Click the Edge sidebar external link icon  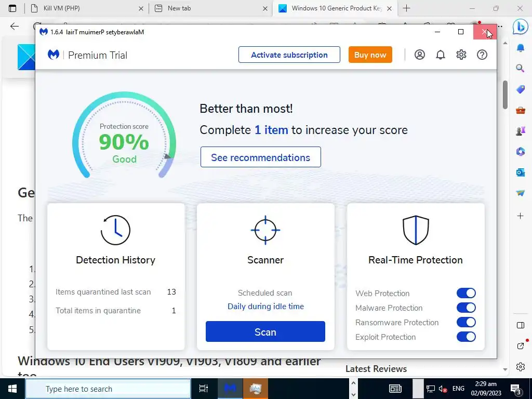[x=520, y=345]
